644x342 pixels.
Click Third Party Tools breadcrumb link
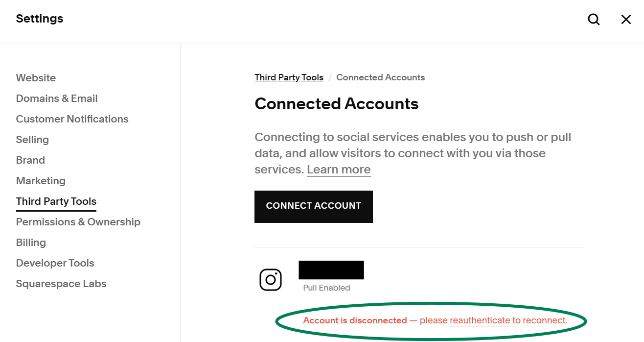pos(289,77)
